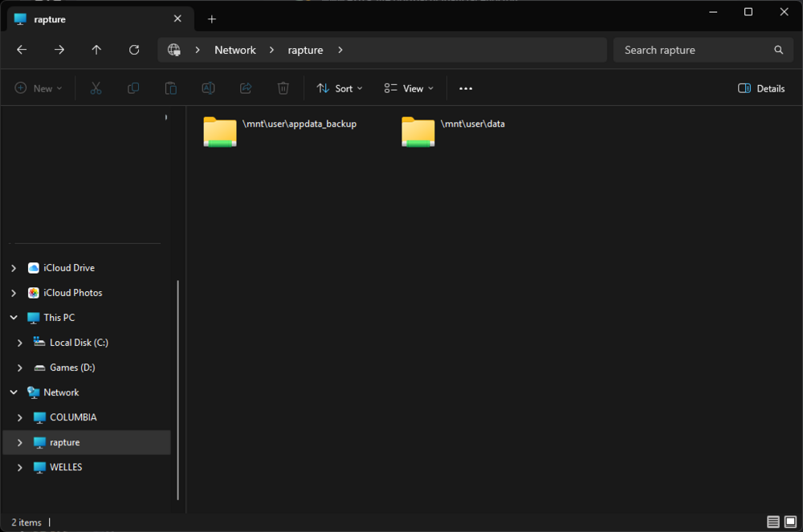This screenshot has width=803, height=532.
Task: Click the Cut scissors icon
Action: coord(96,88)
